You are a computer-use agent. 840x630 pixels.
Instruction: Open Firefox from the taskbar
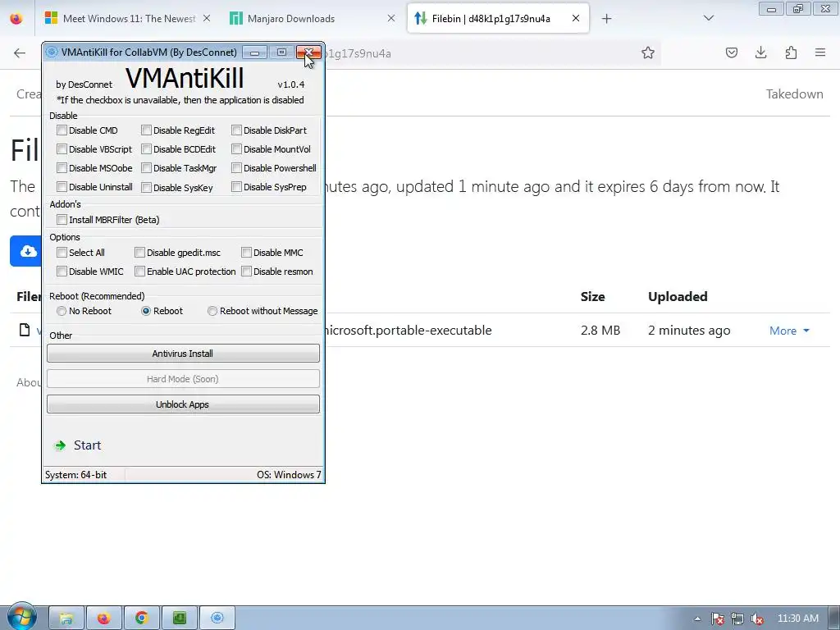tap(104, 619)
